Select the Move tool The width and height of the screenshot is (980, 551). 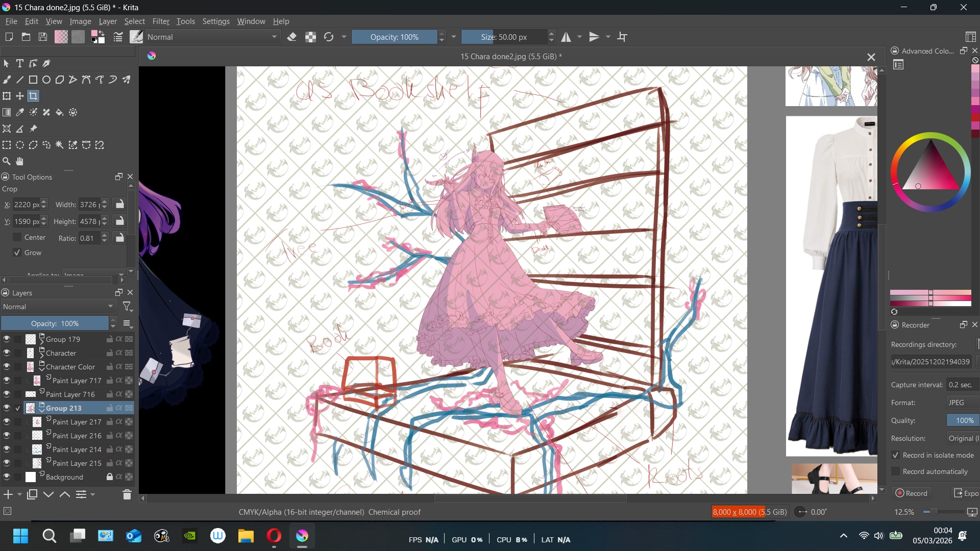(x=20, y=96)
